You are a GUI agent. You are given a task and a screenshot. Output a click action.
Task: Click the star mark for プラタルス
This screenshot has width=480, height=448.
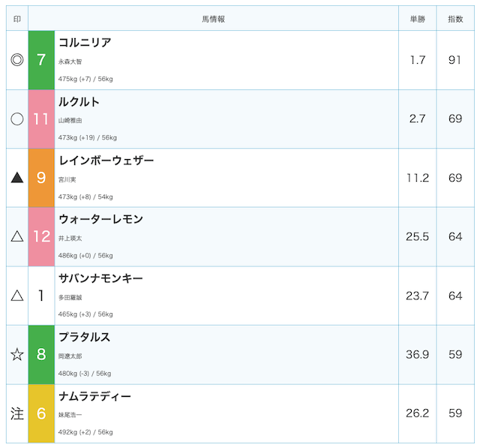(17, 355)
